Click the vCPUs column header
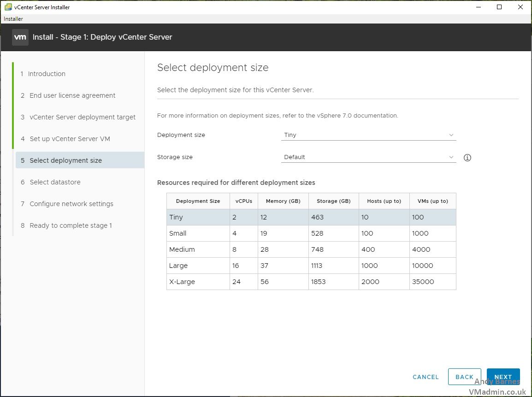Image resolution: width=532 pixels, height=397 pixels. (243, 201)
